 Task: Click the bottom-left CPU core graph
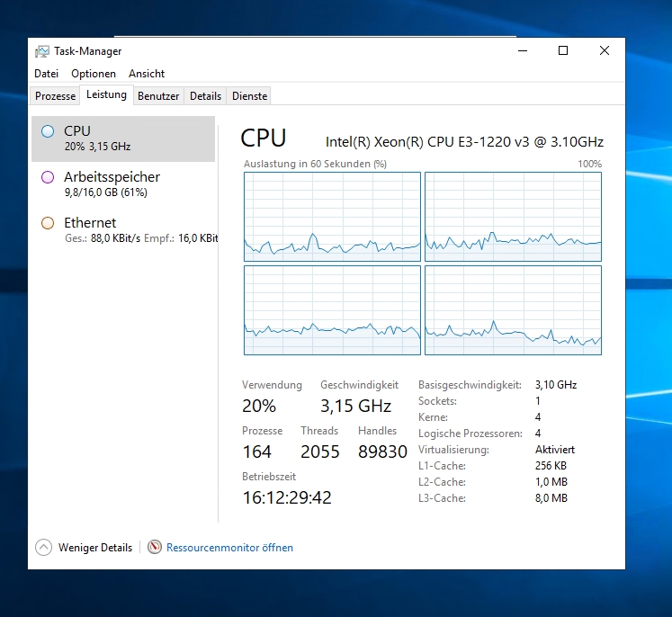[332, 310]
